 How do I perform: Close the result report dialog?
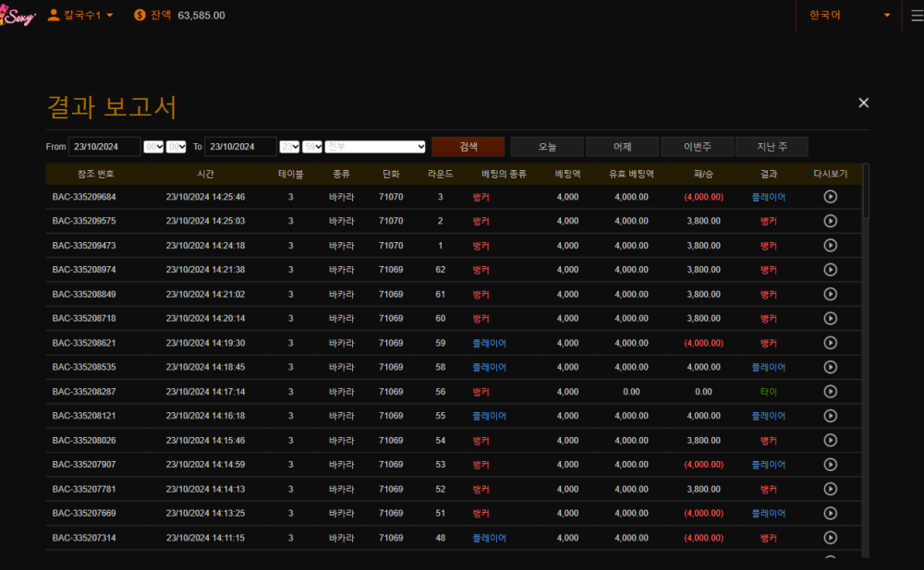(863, 103)
